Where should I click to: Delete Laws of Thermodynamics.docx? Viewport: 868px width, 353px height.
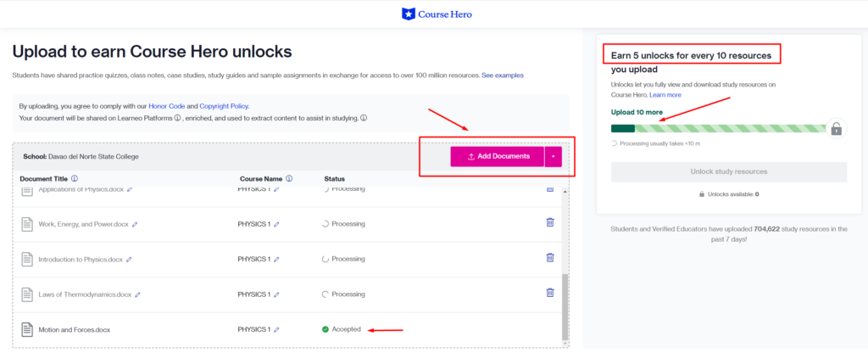point(549,293)
